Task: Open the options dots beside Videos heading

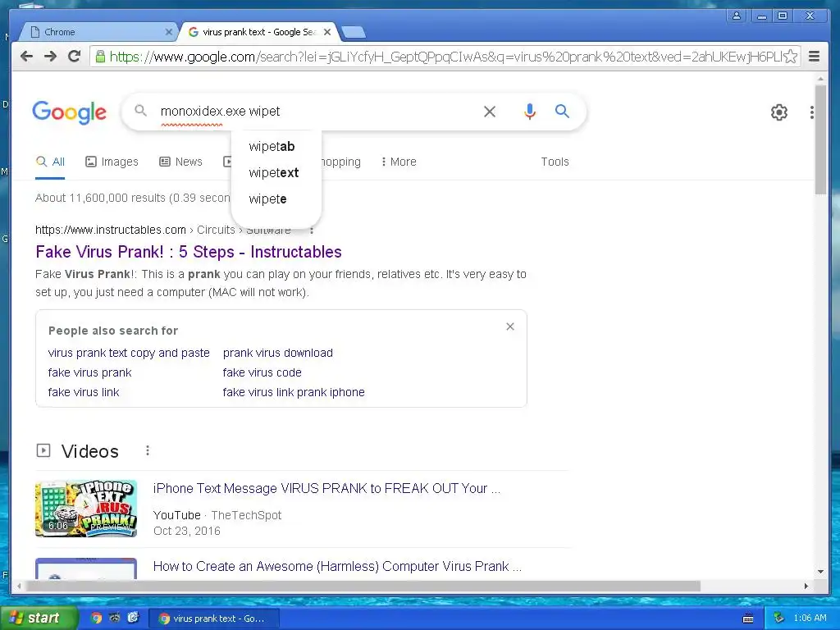Action: [x=148, y=451]
